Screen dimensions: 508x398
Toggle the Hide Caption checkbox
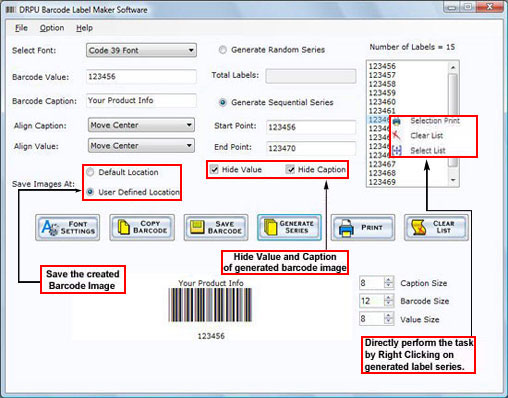(x=291, y=170)
